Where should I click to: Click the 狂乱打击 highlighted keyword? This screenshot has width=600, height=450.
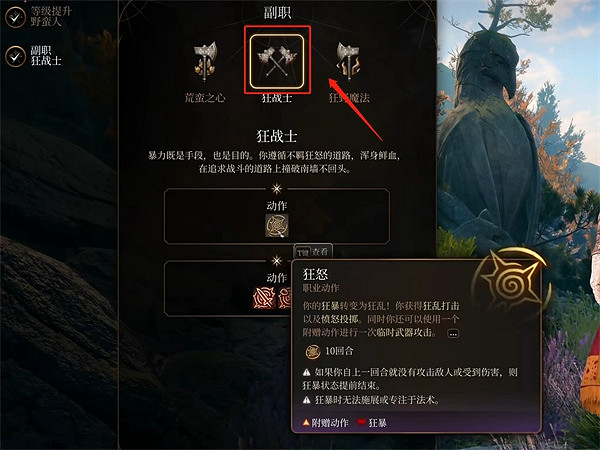click(441, 306)
